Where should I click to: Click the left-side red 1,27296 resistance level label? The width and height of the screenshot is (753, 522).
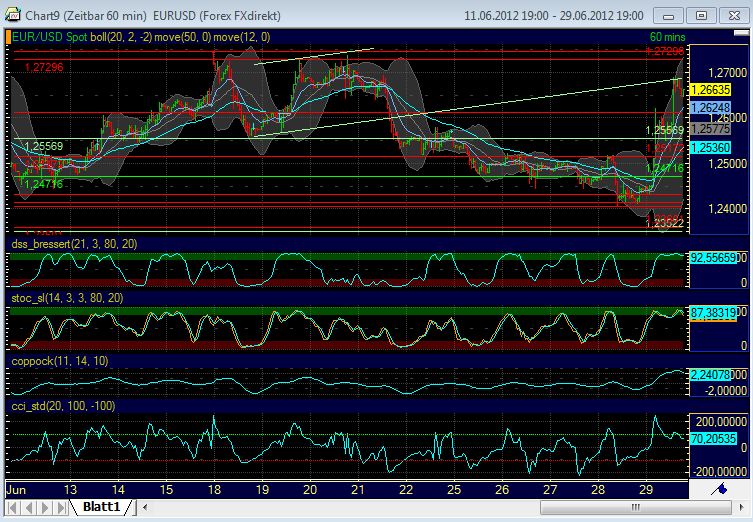coord(44,67)
